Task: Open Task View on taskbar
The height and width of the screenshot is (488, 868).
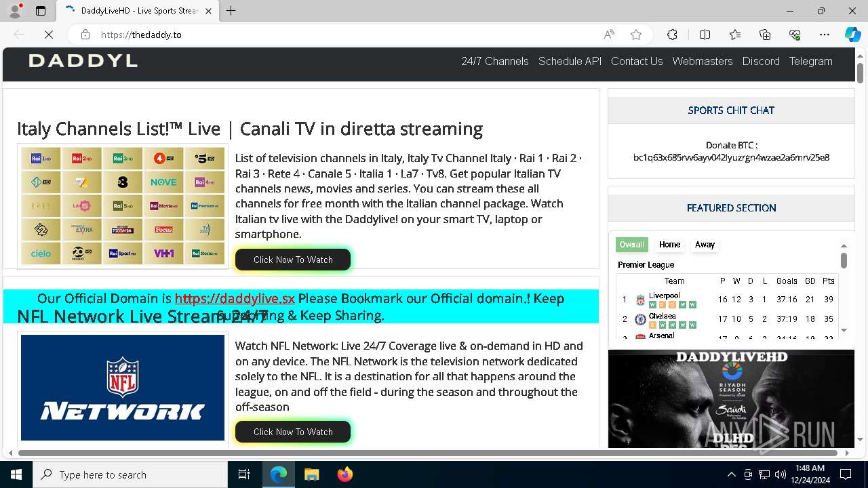Action: [x=244, y=474]
